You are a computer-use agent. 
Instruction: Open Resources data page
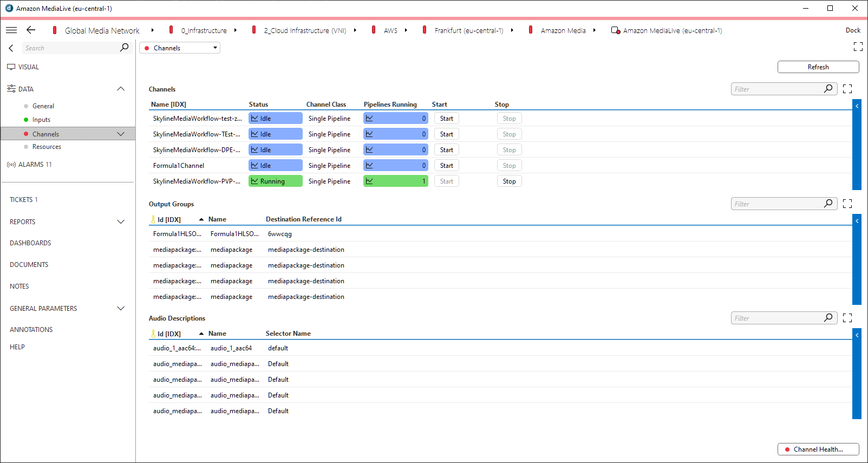[x=47, y=147]
